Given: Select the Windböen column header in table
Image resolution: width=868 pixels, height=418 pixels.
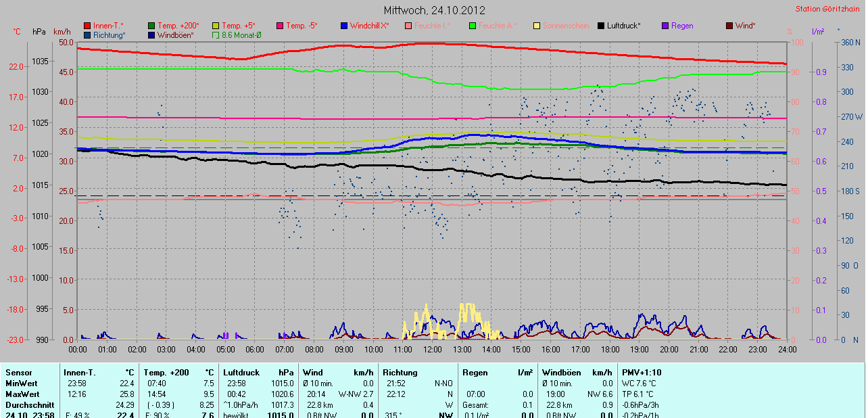Looking at the screenshot, I should coord(561,373).
